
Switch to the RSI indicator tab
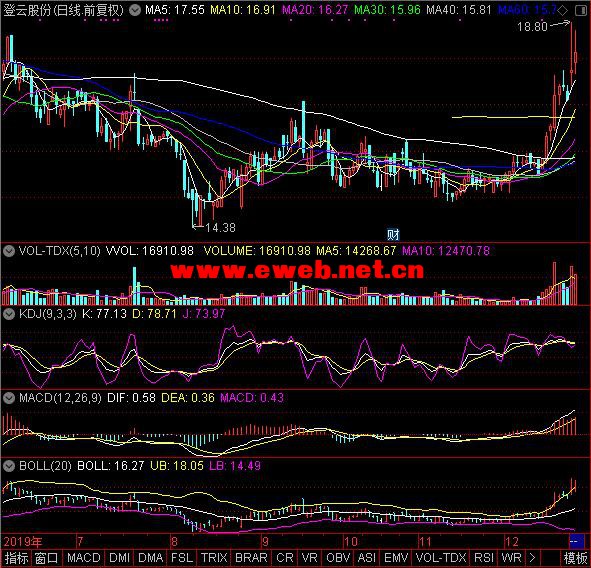click(484, 558)
